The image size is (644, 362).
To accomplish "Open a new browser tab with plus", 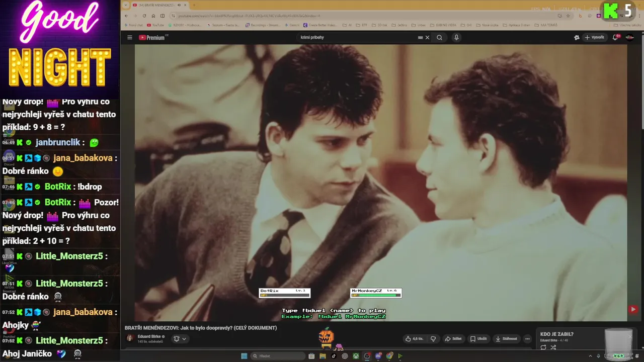I will coord(194,5).
